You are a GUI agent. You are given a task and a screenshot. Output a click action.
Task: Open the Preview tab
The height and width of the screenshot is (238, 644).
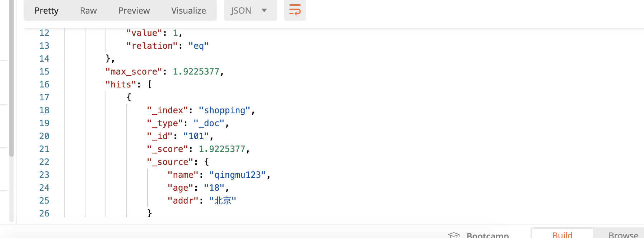(134, 10)
